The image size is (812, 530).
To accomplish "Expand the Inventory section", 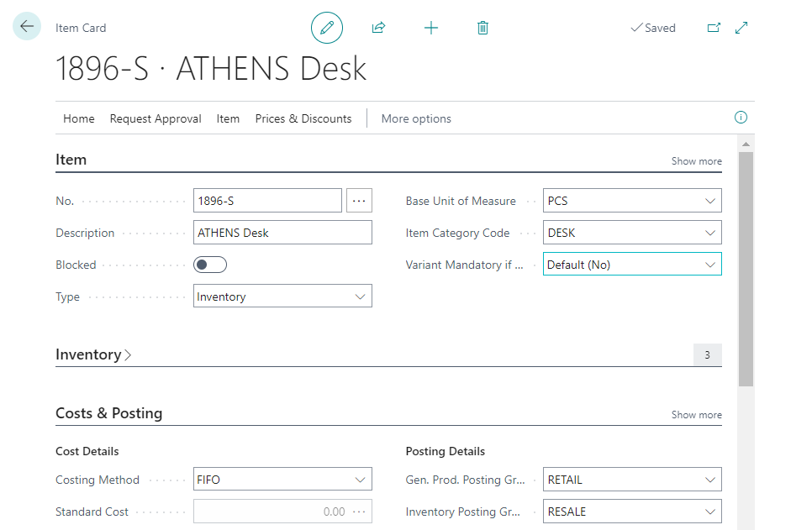I will tap(93, 354).
